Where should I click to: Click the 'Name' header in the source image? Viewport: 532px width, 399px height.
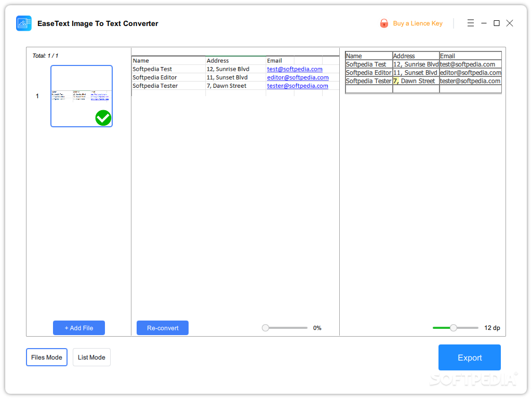(141, 61)
